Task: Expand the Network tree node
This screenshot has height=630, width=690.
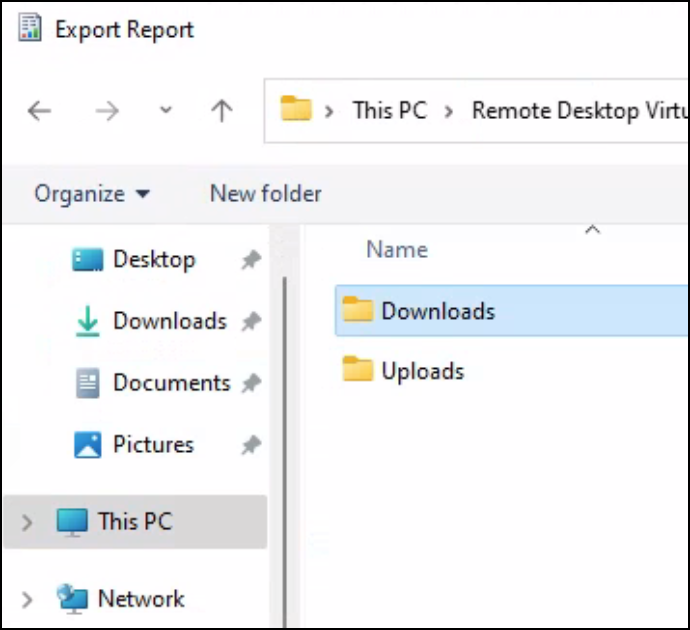Action: pyautogui.click(x=27, y=600)
